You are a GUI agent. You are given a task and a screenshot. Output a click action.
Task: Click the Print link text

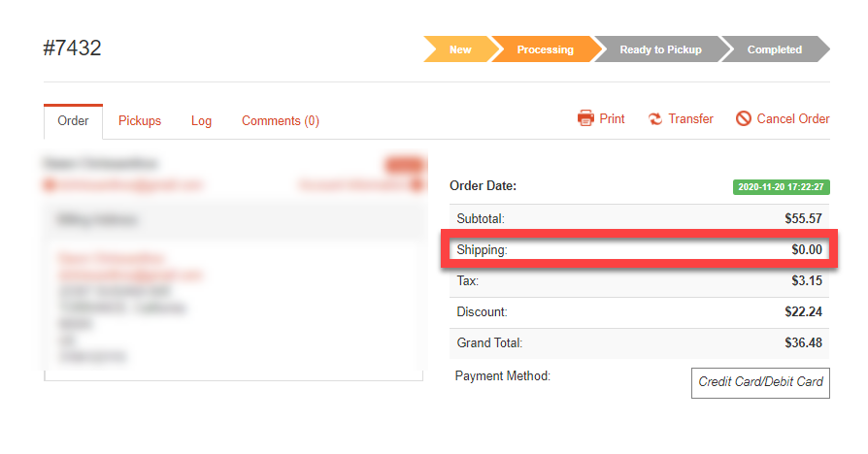(x=612, y=119)
